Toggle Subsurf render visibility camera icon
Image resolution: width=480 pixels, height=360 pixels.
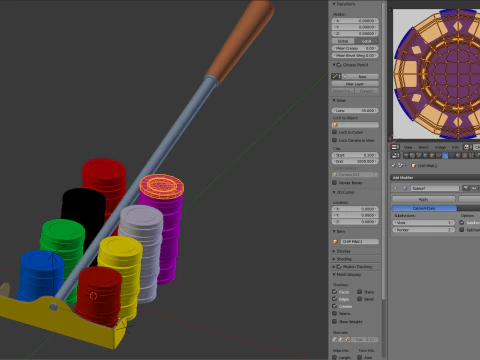[x=466, y=188]
